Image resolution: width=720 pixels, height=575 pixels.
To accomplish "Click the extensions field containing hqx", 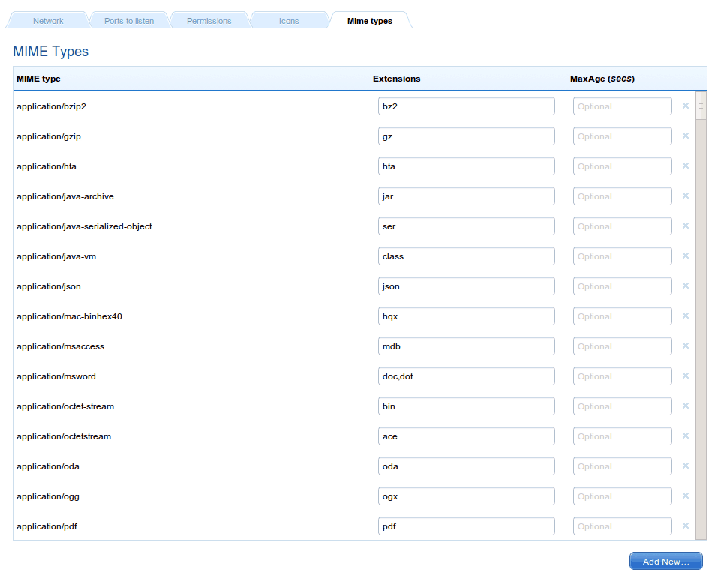I will (466, 316).
